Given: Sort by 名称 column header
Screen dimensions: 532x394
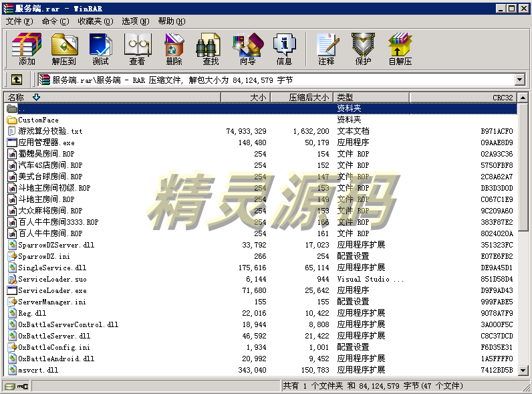Looking at the screenshot, I should [x=112, y=98].
